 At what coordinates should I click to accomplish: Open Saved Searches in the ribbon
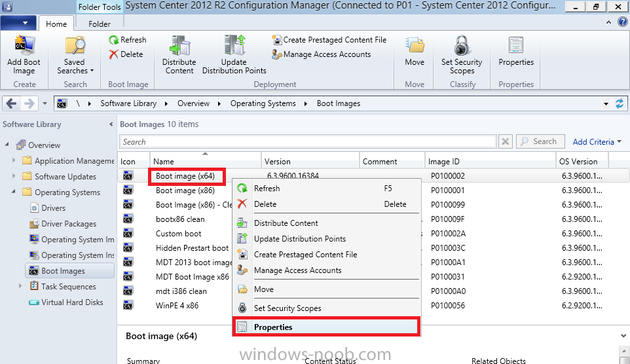pos(75,56)
